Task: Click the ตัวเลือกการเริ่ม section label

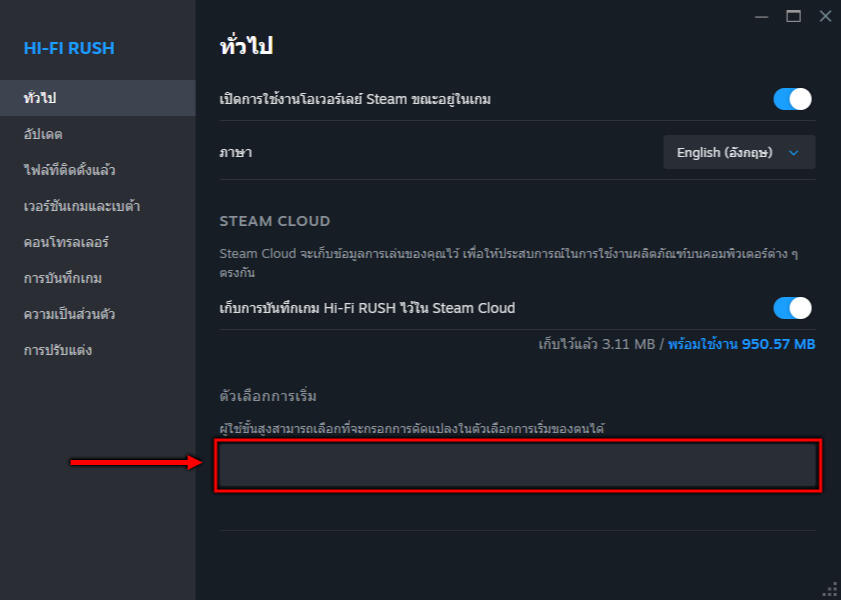Action: coord(267,396)
